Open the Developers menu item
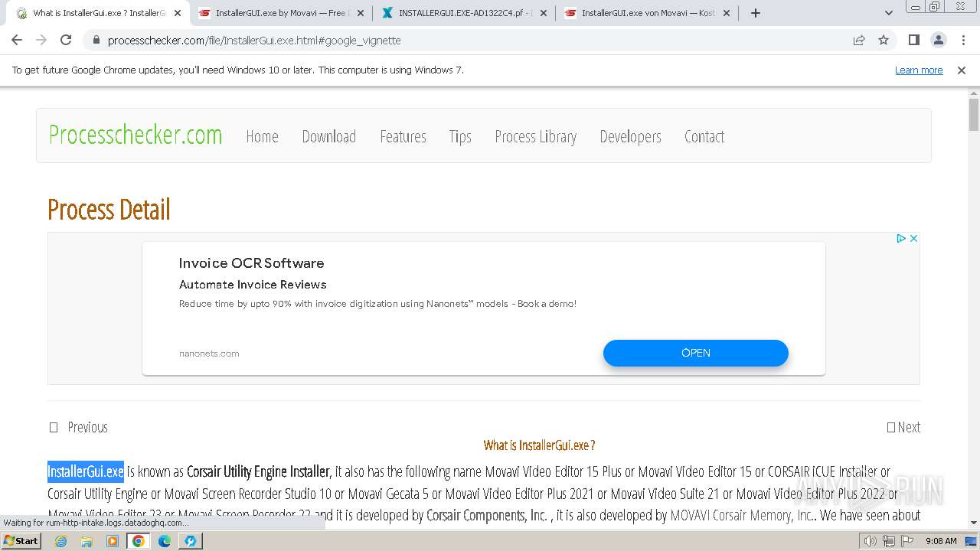The height and width of the screenshot is (551, 980). point(630,136)
